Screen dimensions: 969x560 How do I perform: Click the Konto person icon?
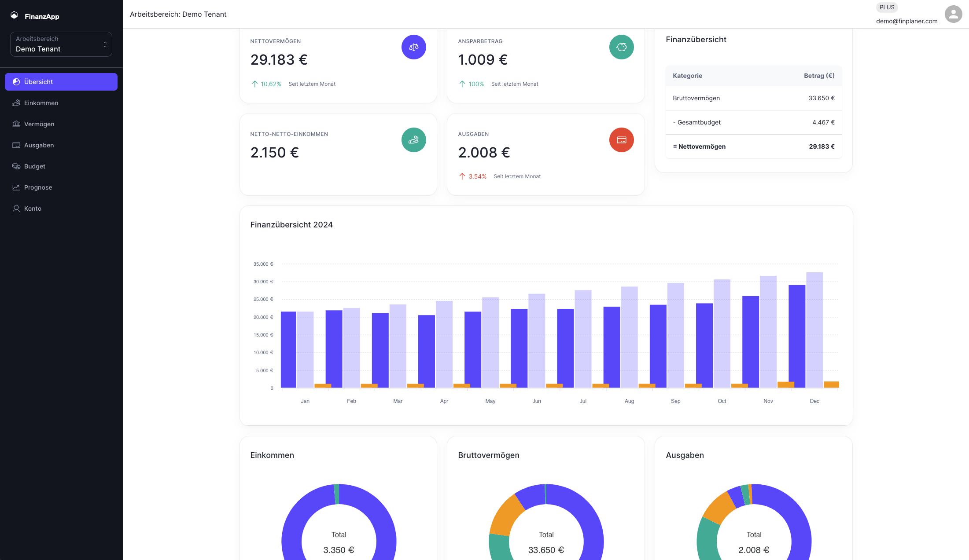(x=16, y=209)
